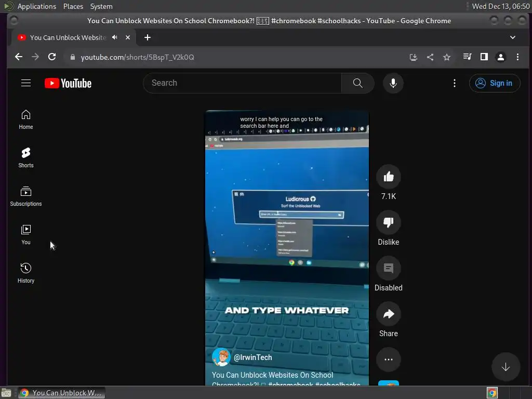Open the Applications menu
Image resolution: width=532 pixels, height=399 pixels.
coord(37,6)
